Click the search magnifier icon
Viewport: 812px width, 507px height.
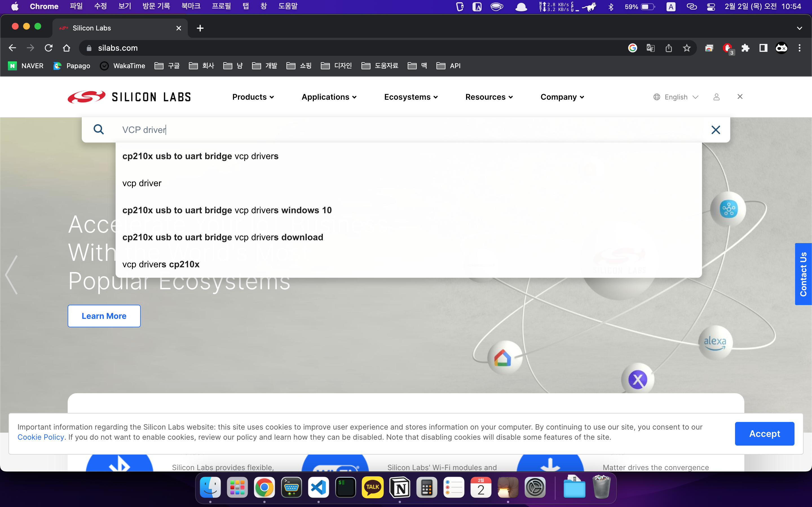98,130
